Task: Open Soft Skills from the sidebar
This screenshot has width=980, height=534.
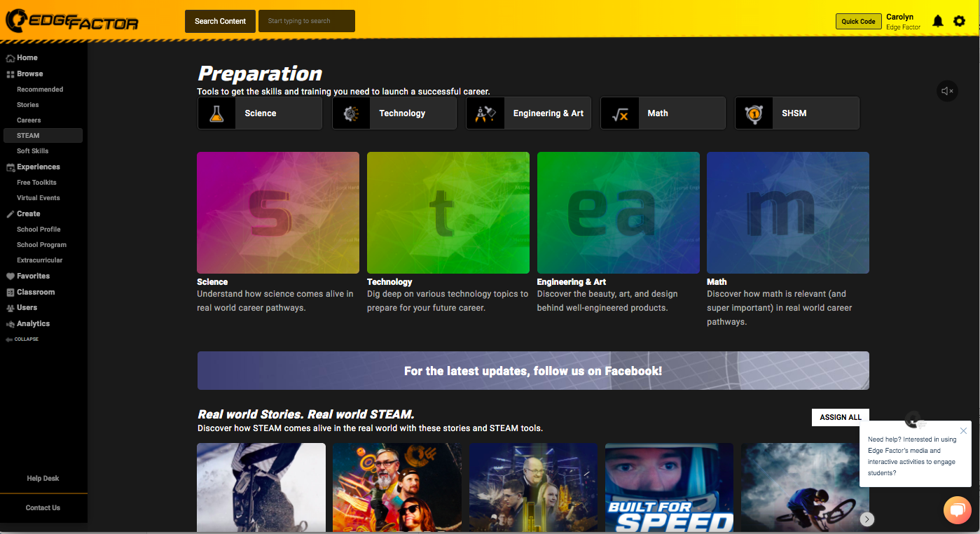Action: pyautogui.click(x=33, y=151)
